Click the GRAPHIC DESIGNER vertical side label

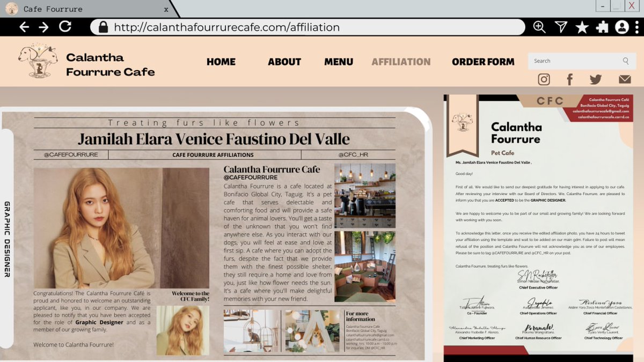[x=7, y=239]
